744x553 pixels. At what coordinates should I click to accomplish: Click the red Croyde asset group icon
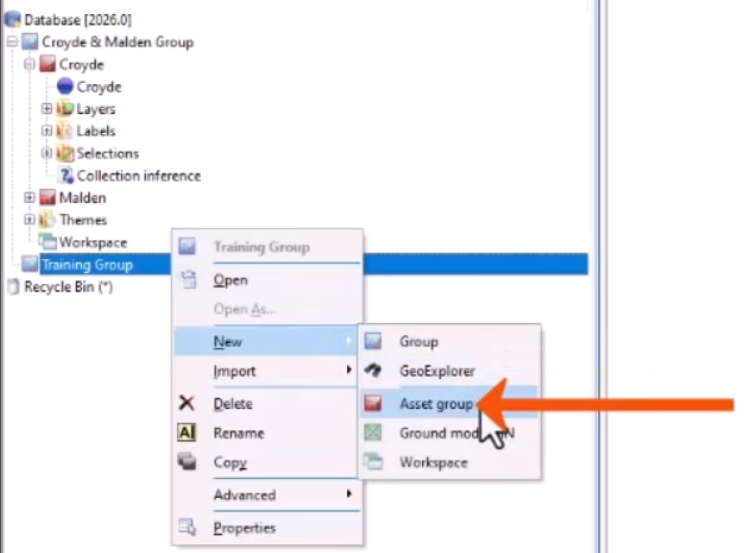pyautogui.click(x=47, y=64)
